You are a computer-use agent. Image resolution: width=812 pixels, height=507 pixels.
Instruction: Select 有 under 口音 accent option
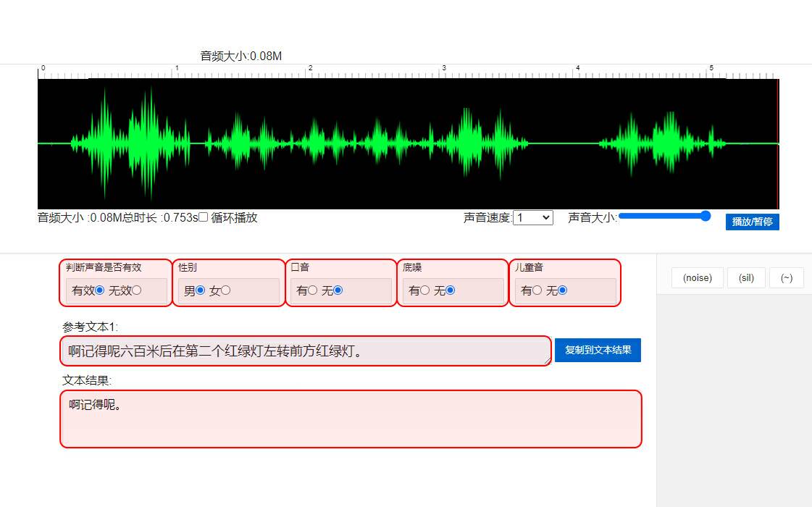tap(313, 290)
